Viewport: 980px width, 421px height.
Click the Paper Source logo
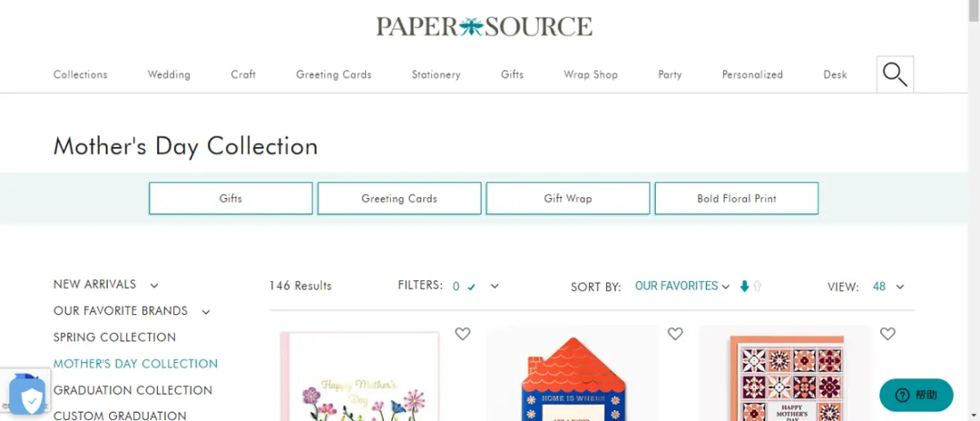485,26
